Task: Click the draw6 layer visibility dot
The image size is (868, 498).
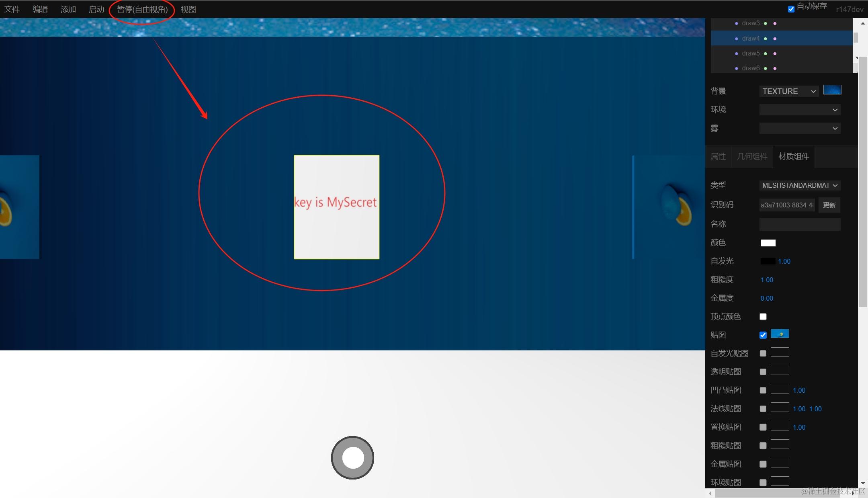Action: coord(765,68)
